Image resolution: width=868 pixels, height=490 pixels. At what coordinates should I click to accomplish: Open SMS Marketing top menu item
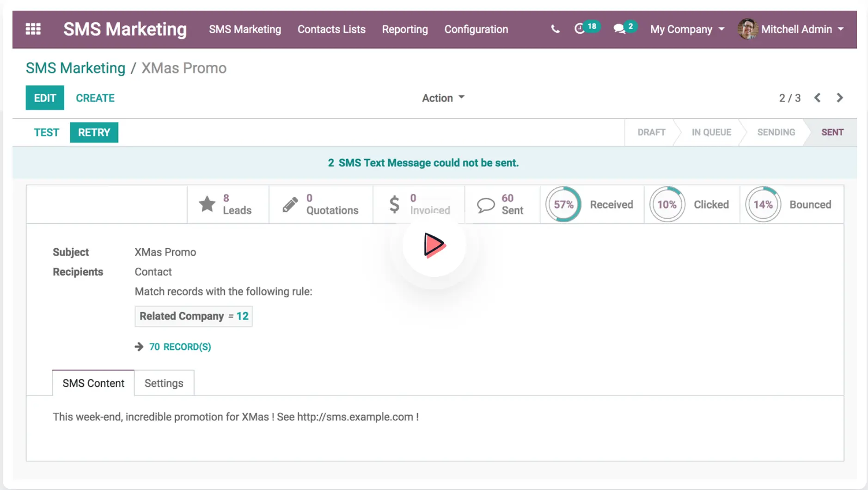(245, 29)
